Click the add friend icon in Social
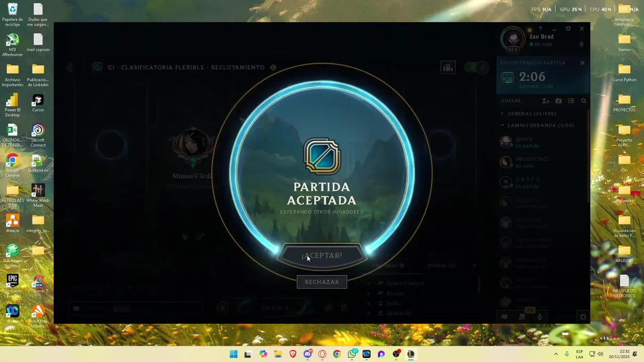The height and width of the screenshot is (362, 644). 546,101
